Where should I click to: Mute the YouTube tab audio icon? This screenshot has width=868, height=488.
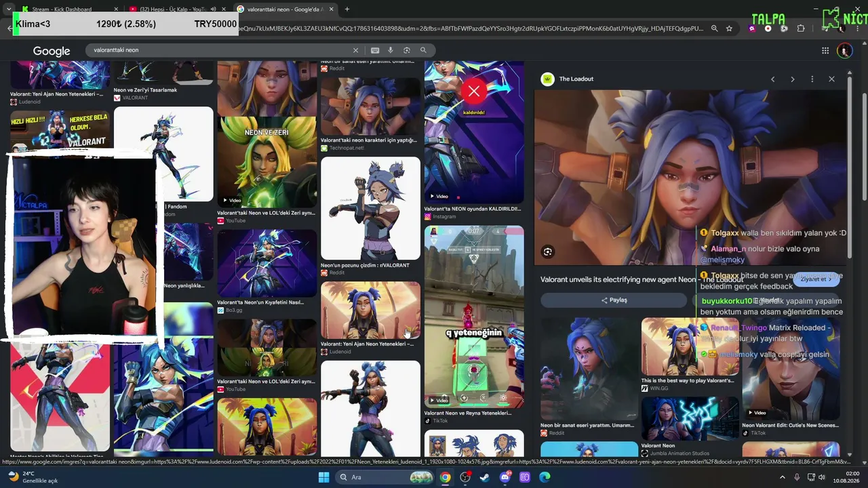[213, 9]
